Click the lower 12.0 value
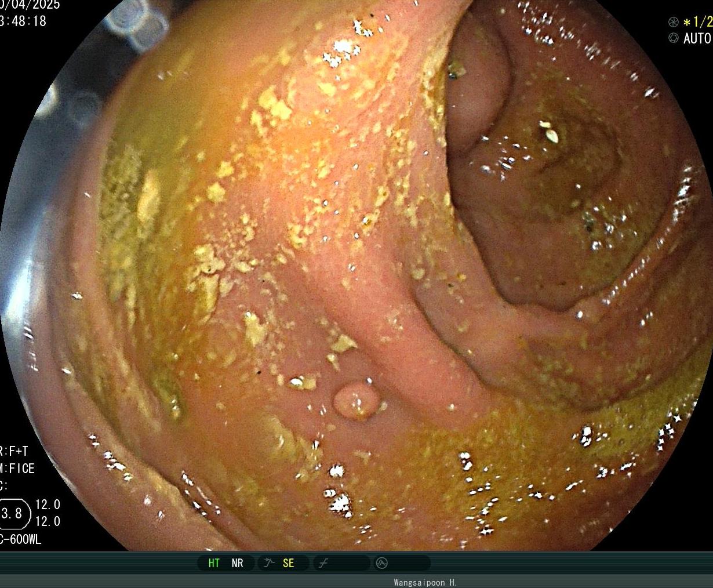The width and height of the screenshot is (713, 588). click(x=48, y=521)
